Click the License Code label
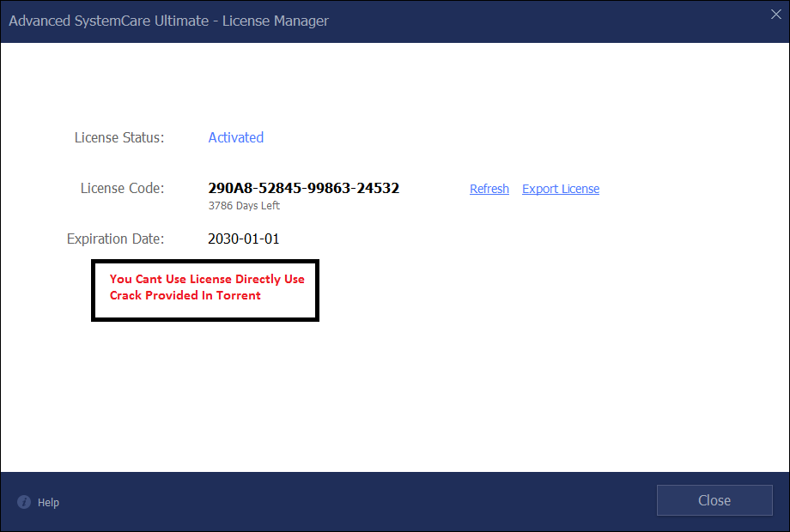Viewport: 790px width, 532px height. tap(123, 188)
